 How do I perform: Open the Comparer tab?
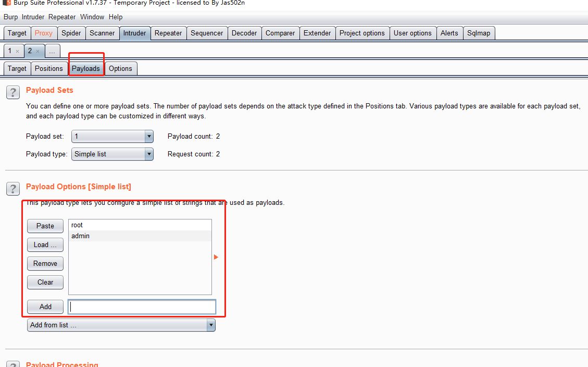(280, 33)
